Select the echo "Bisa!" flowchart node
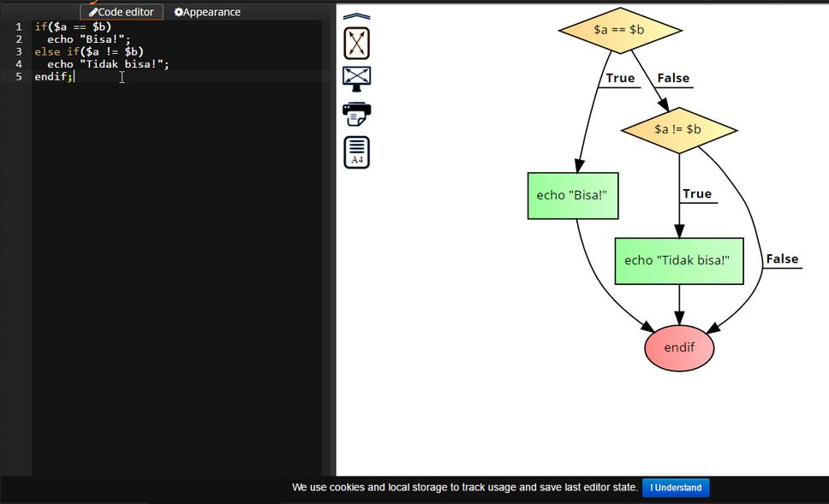Viewport: 829px width, 504px height. point(573,195)
